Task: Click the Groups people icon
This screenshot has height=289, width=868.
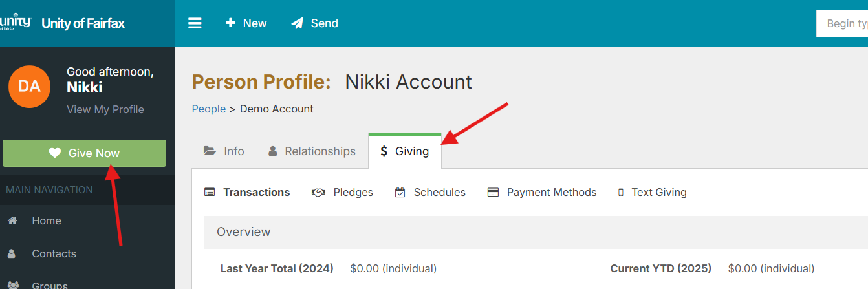Action: (x=12, y=285)
